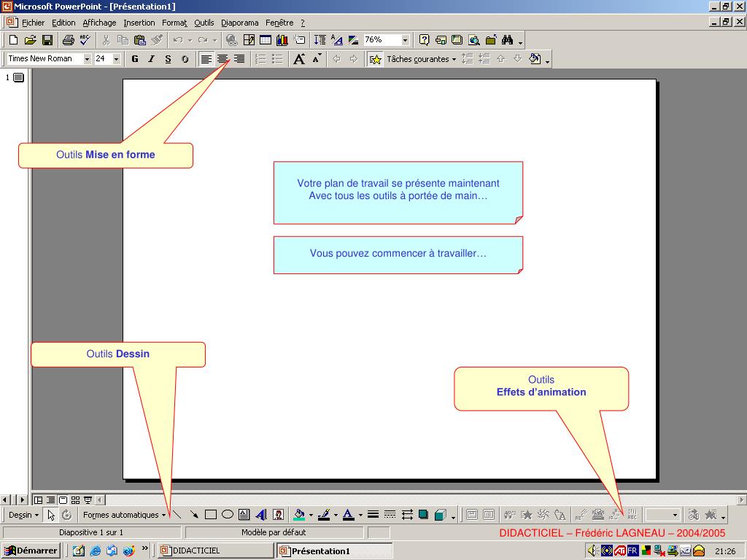Open line color dropdown arrow
Screen dimensions: 747x560
coord(336,515)
